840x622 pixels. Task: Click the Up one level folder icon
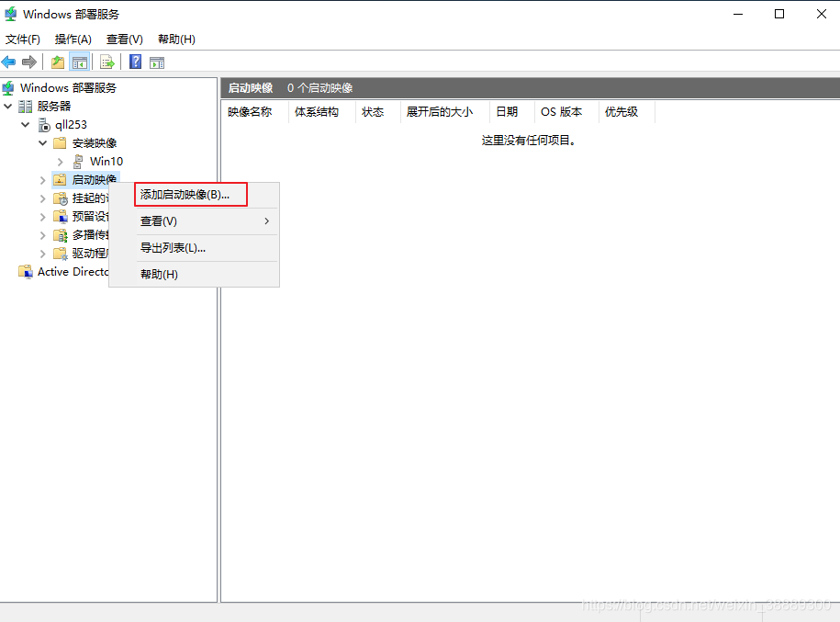(58, 62)
